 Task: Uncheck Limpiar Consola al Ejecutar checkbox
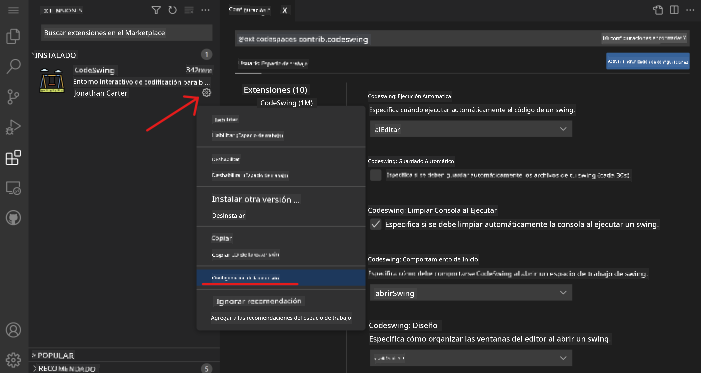click(376, 224)
